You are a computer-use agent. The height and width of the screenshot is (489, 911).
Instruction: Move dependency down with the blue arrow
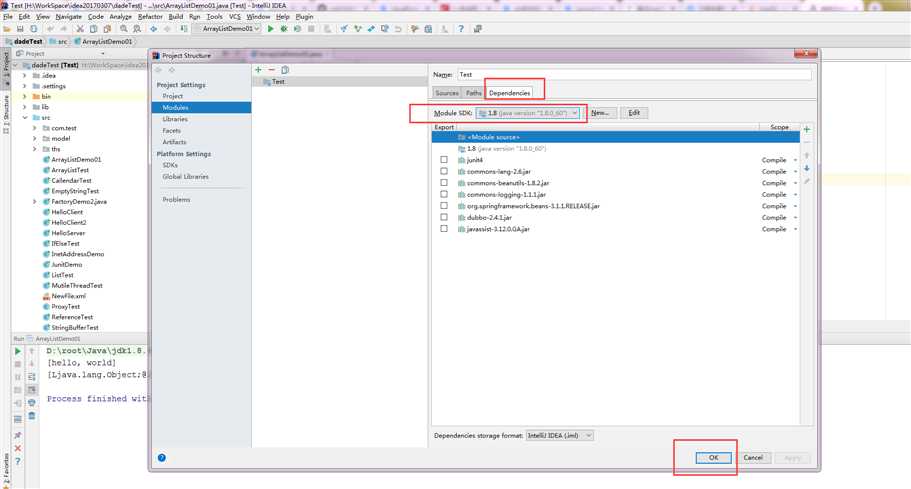coord(806,168)
